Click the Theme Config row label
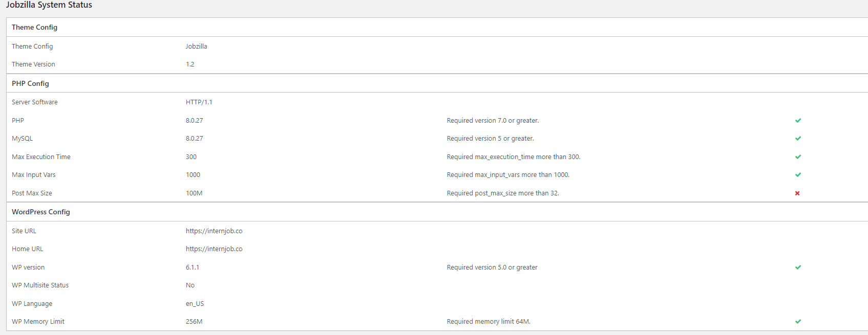The height and width of the screenshot is (335, 868). 32,47
